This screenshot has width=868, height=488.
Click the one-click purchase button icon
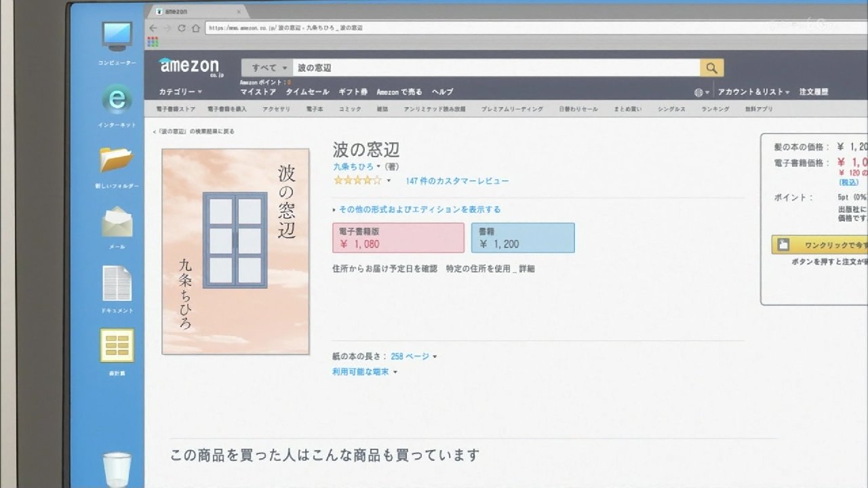(783, 245)
